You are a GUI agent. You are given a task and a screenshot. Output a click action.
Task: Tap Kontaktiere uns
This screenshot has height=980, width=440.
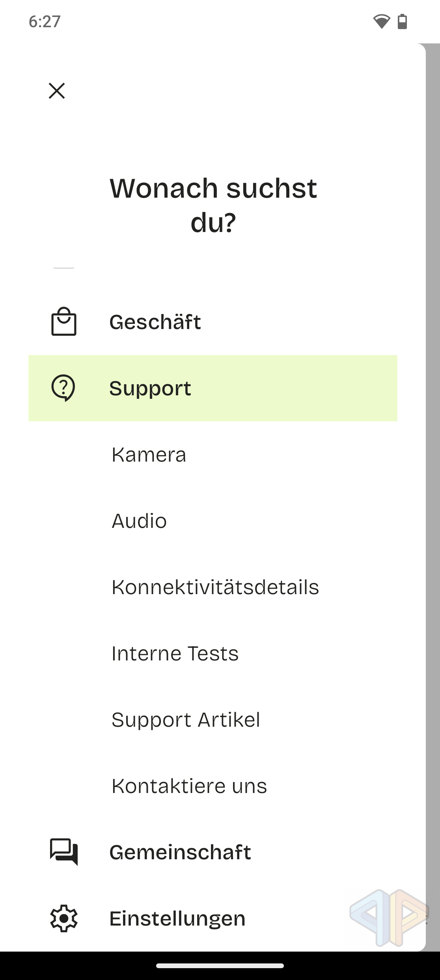click(189, 786)
